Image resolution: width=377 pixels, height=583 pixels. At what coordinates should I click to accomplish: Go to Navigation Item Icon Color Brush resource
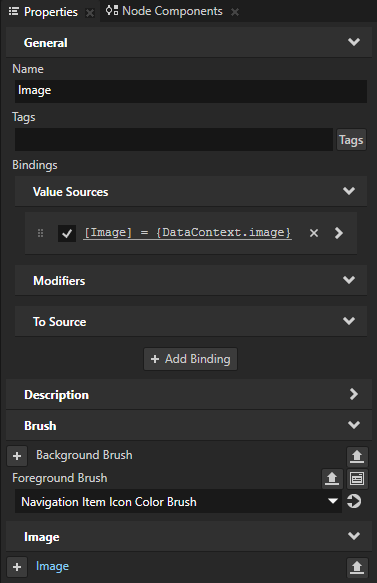click(x=354, y=501)
